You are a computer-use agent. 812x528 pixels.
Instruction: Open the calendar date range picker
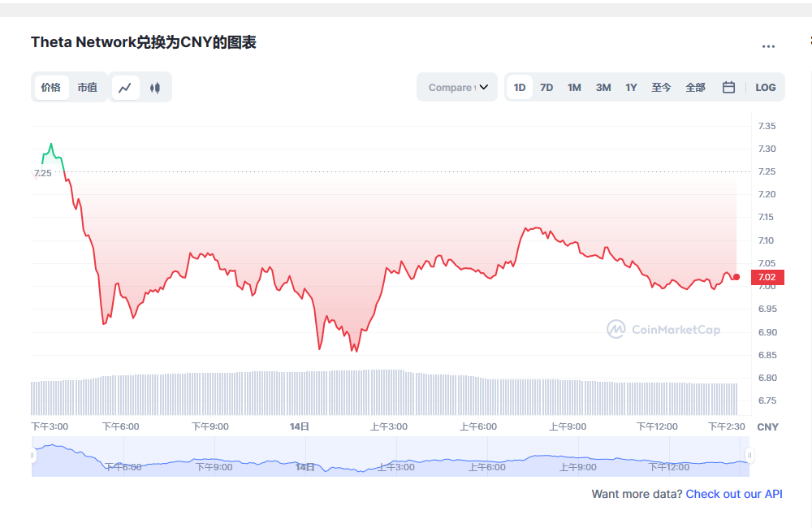pyautogui.click(x=728, y=88)
